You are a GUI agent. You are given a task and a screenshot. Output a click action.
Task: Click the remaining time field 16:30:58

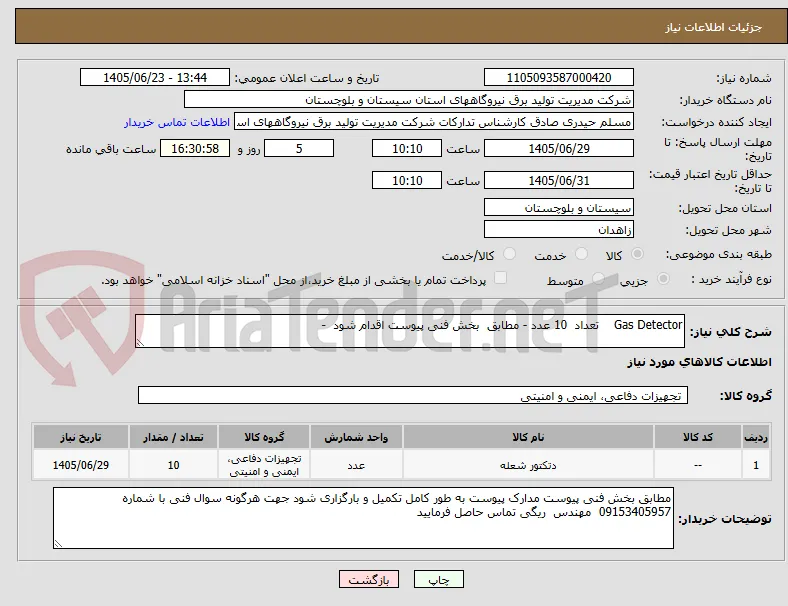195,148
